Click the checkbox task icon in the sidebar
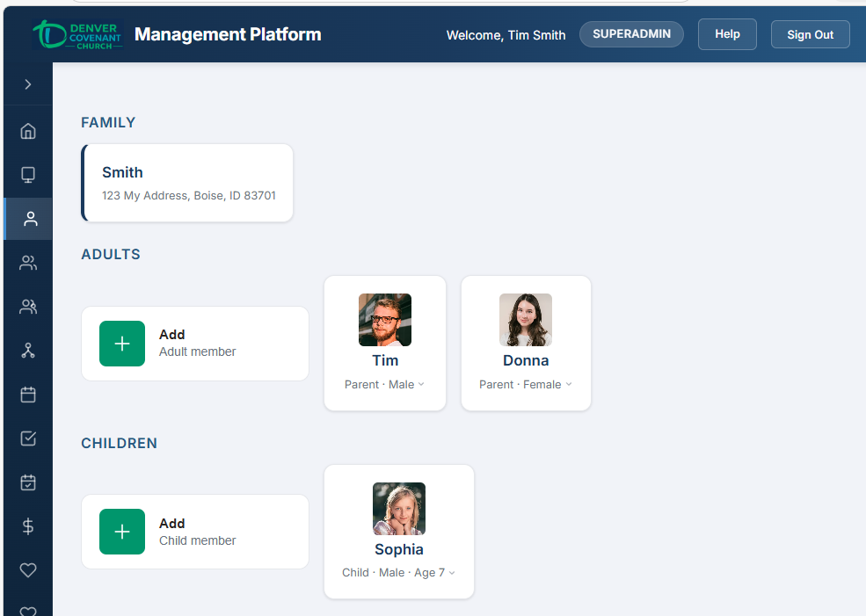 (28, 438)
